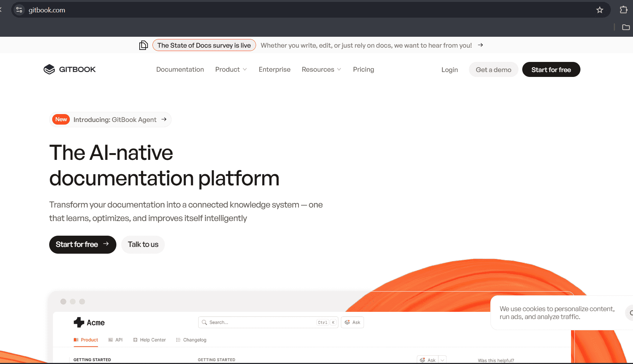This screenshot has width=633, height=364.
Task: Open the browser extensions puzzle icon
Action: 624,10
